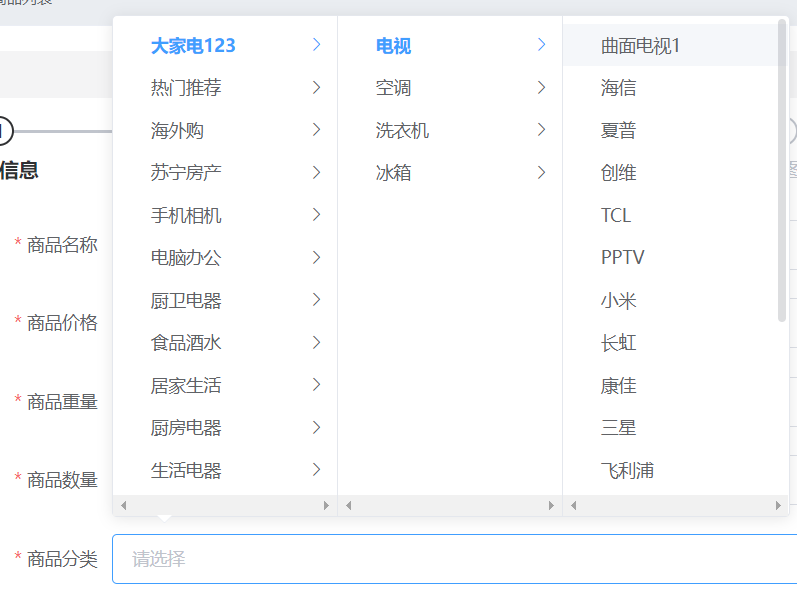This screenshot has width=797, height=600.
Task: Expand the 大家电123 category chevron
Action: click(316, 45)
